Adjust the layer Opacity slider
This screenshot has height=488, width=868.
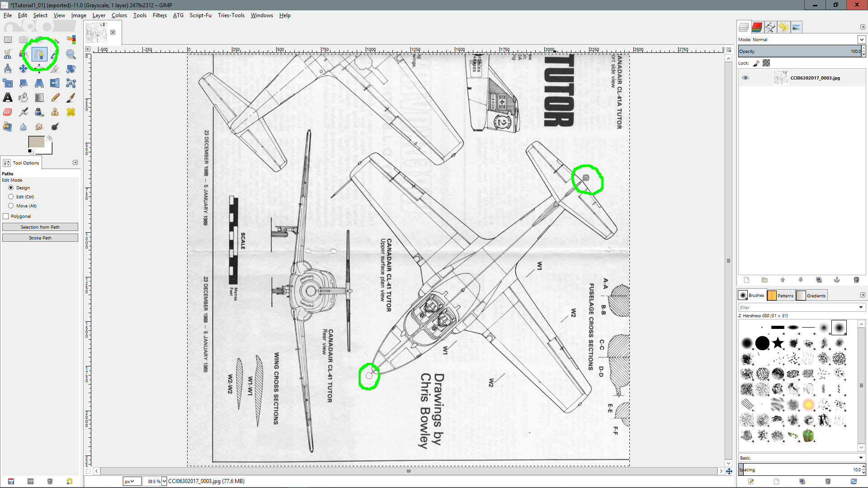pos(799,52)
